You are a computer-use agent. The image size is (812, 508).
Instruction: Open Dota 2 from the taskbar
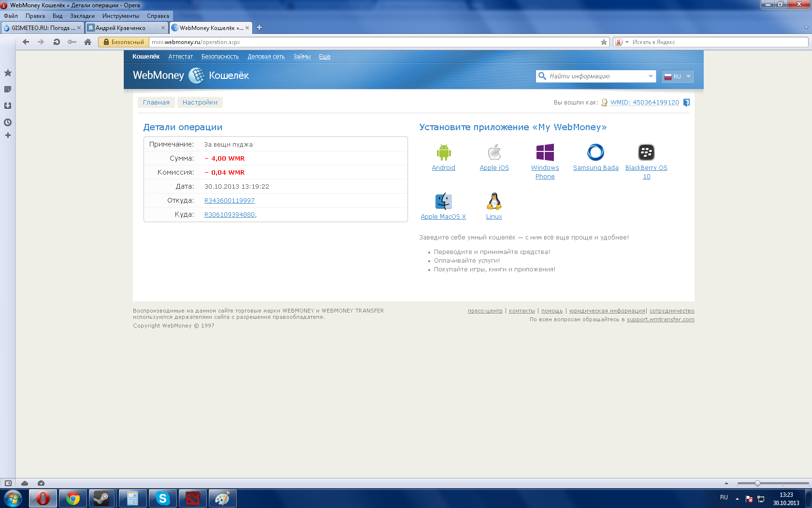(193, 498)
